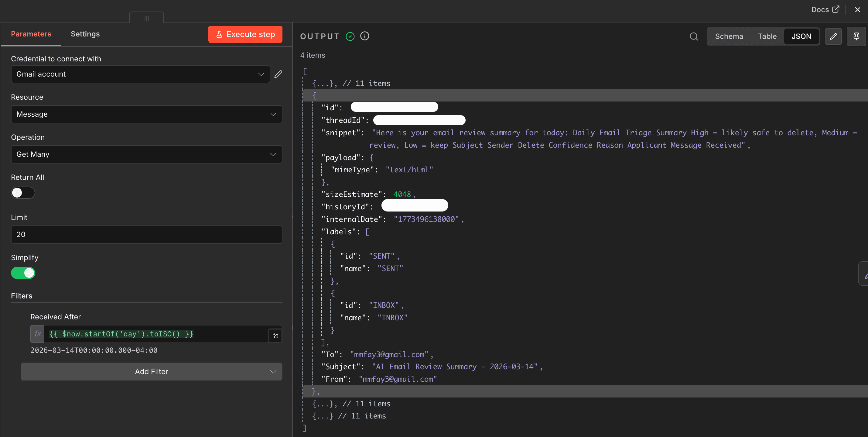Enable the Return All toggle
Viewport: 868px width, 437px height.
pyautogui.click(x=22, y=193)
